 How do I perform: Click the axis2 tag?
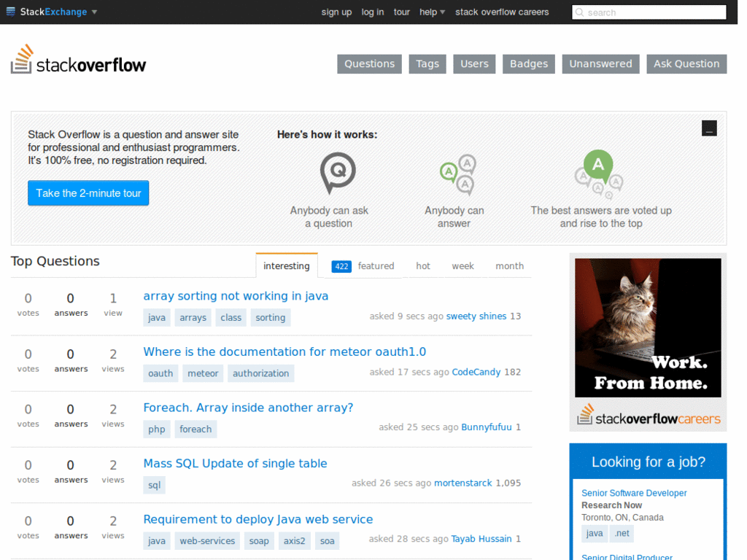coord(294,540)
